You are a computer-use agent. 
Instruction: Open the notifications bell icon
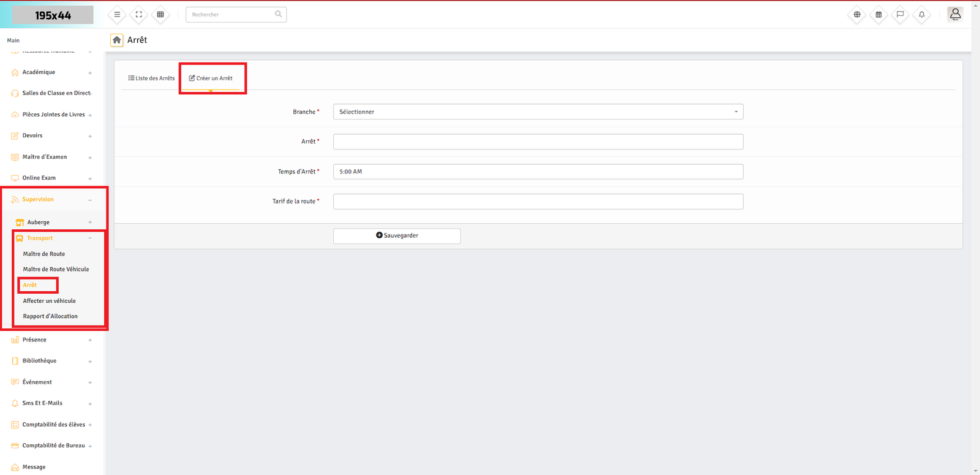[x=921, y=15]
